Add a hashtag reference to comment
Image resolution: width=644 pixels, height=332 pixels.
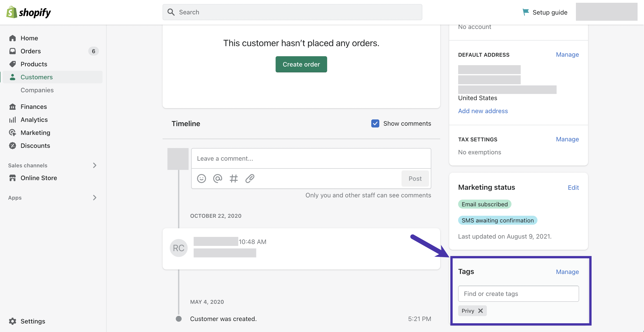(x=233, y=178)
